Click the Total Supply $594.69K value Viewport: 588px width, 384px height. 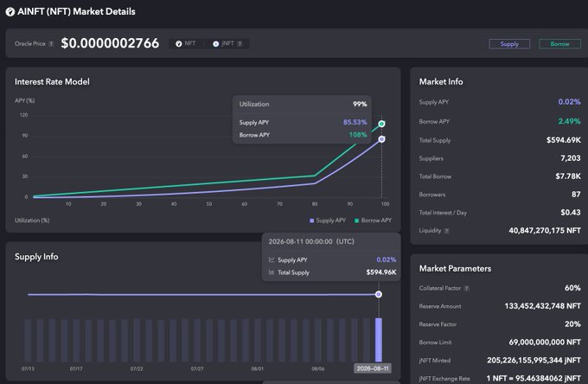pos(563,140)
